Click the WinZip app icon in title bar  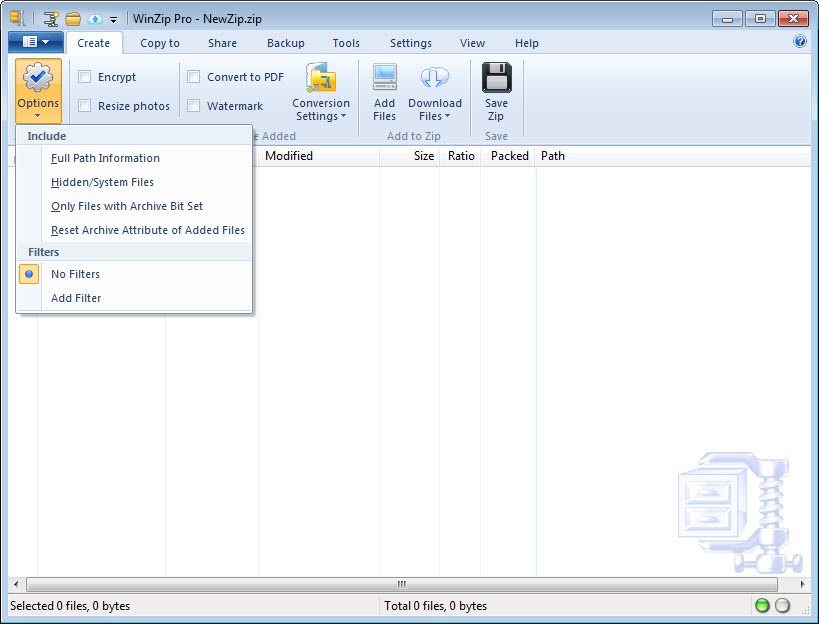[x=18, y=18]
